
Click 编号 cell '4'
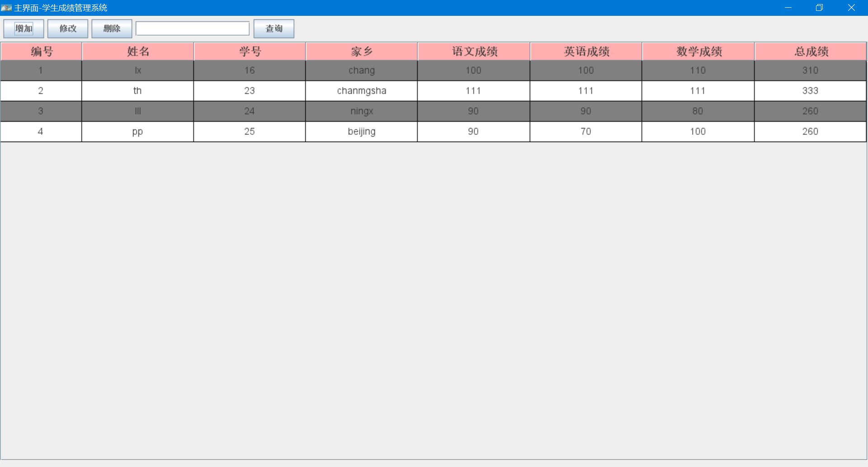(41, 132)
